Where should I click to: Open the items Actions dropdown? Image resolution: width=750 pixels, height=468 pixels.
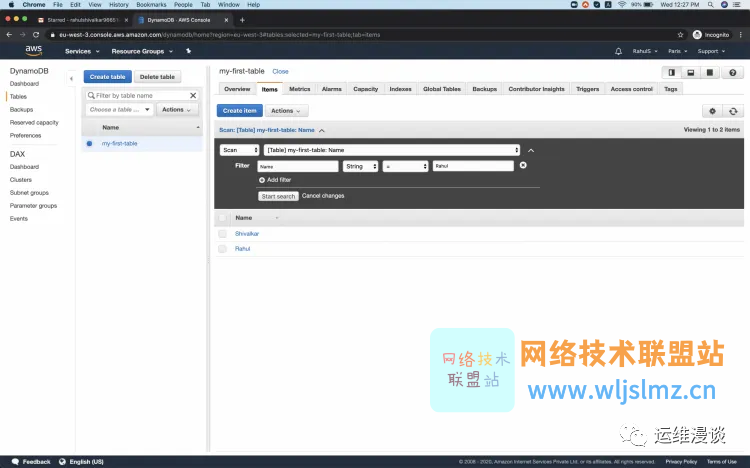pos(286,111)
